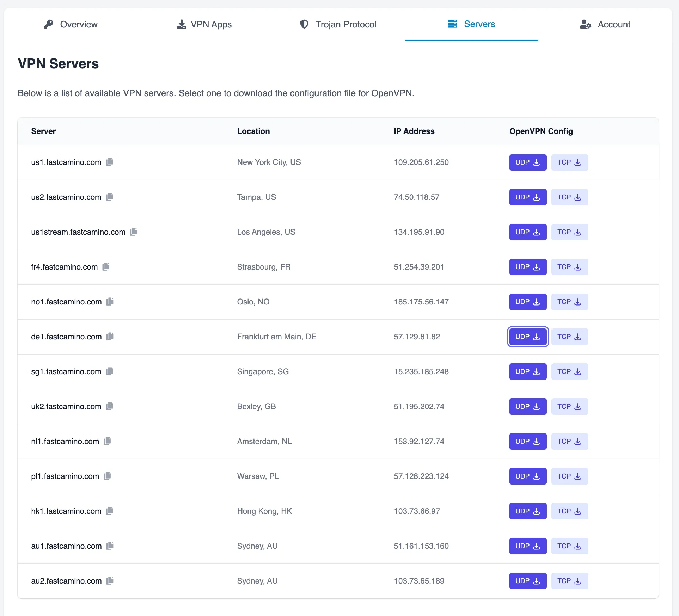
Task: Download TCP config for Tampa server
Action: coord(569,197)
